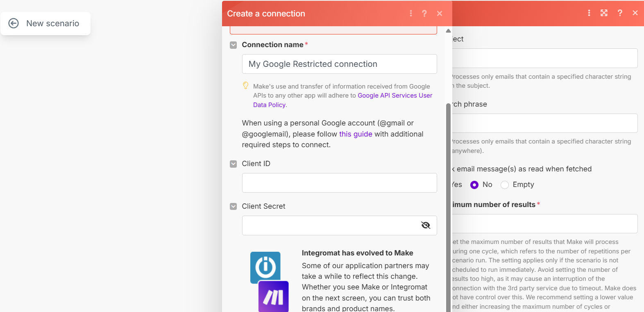644x312 pixels.
Task: Click the Subject input in background panel
Action: coord(545,58)
